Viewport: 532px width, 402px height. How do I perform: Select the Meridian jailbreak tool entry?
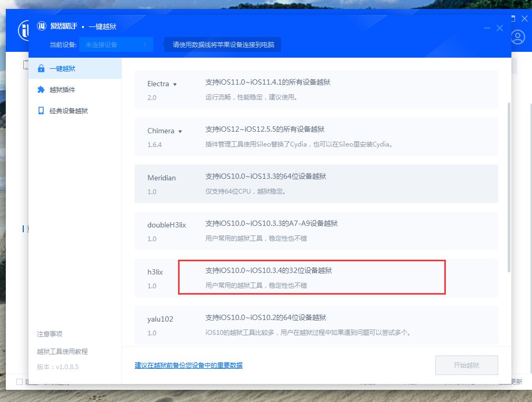315,184
